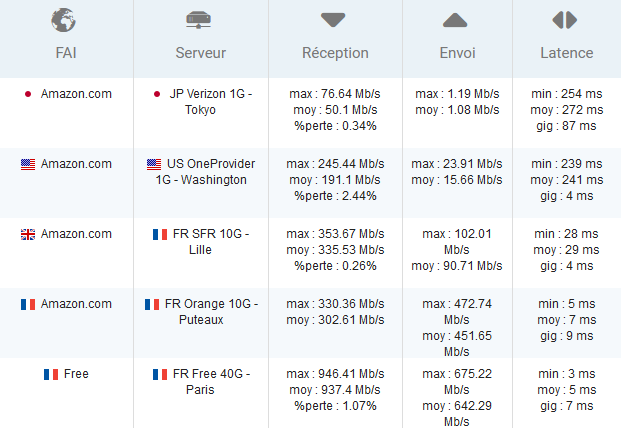621x431 pixels.
Task: Sort by the FAI column header
Action: (66, 53)
